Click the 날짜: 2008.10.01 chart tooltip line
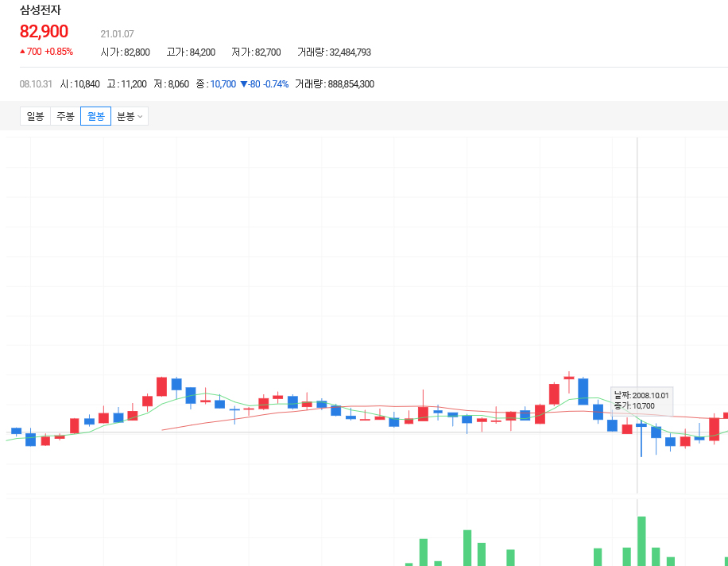 point(641,396)
